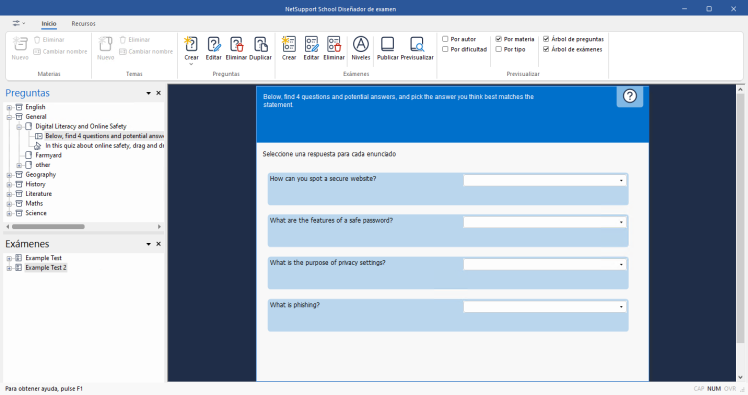Click the Preguntas tree horizontal scrollbar thumb
The width and height of the screenshot is (748, 395).
[x=48, y=227]
